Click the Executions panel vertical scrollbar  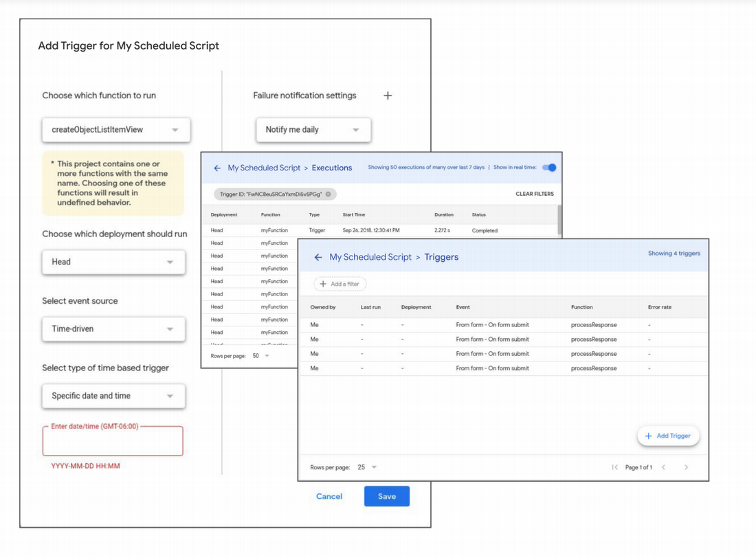pyautogui.click(x=559, y=220)
